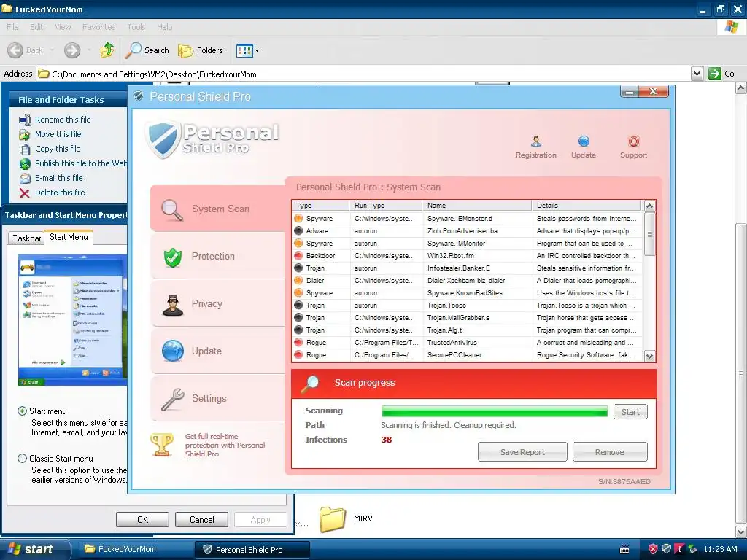Select the Classic Start menu radio button
Viewport: 747px width, 560px height.
click(22, 459)
